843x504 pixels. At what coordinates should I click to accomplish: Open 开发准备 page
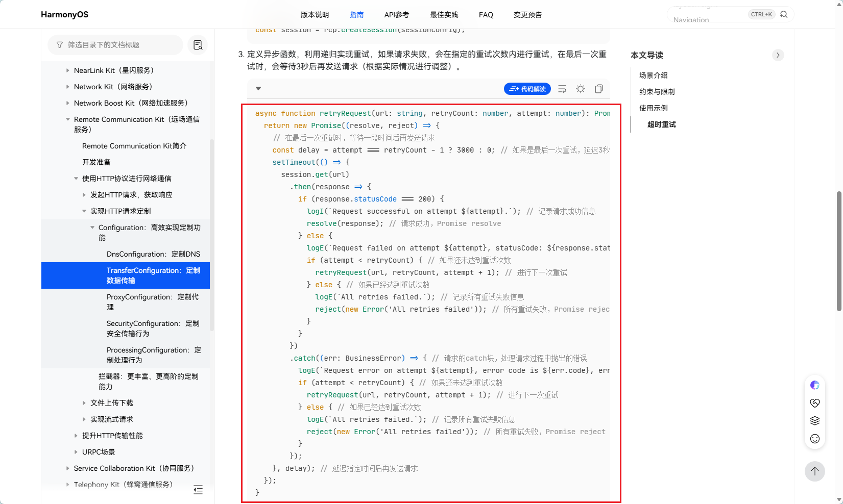pyautogui.click(x=97, y=162)
